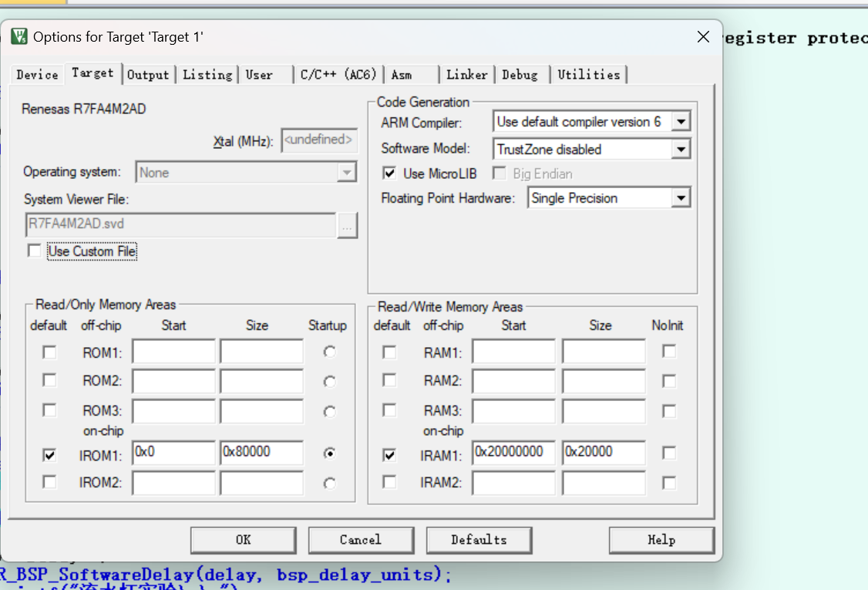Screen dimensions: 868x590
Task: Check the ROM3 default checkbox
Action: (49, 410)
